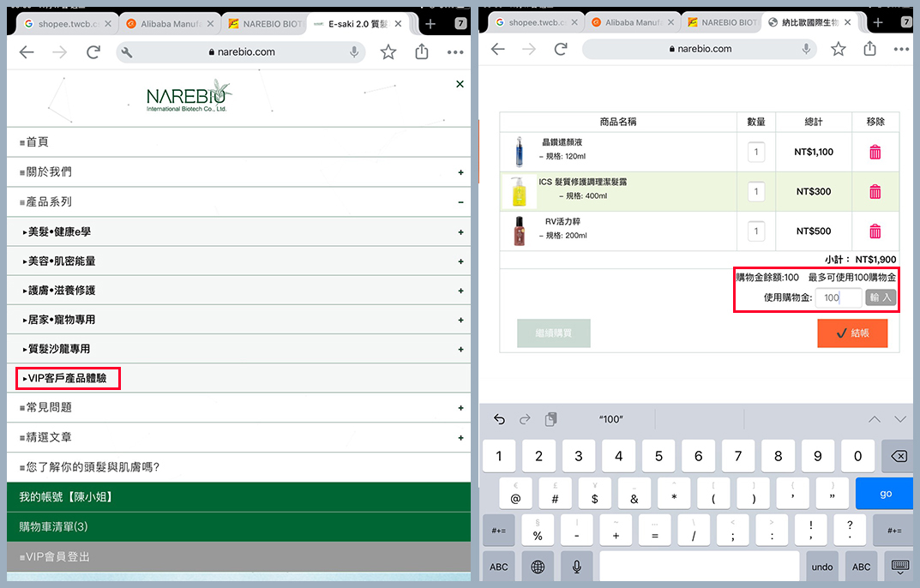Open wrench tool icon in left address bar

127,52
